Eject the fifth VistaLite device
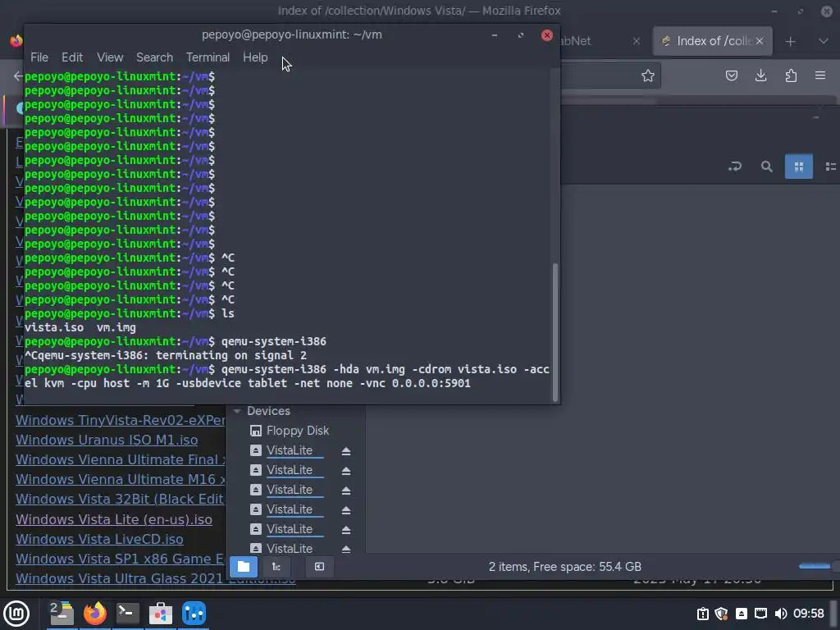This screenshot has width=840, height=630. tap(346, 530)
